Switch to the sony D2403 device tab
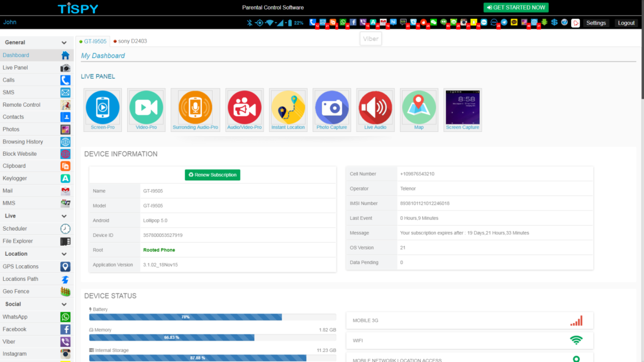The height and width of the screenshot is (362, 644). click(x=132, y=41)
